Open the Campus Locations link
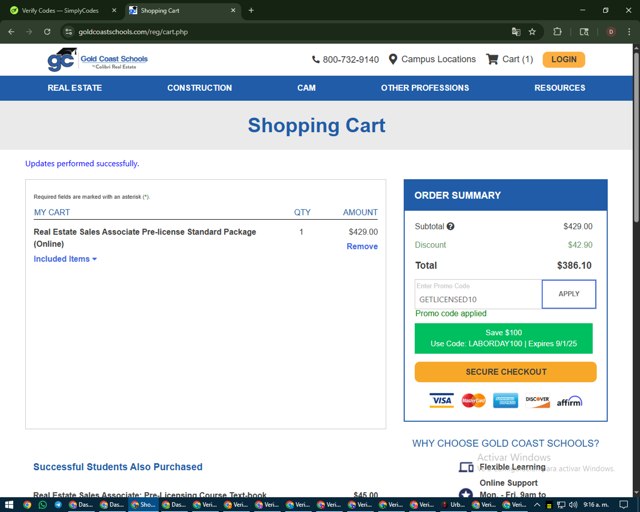 tap(438, 60)
